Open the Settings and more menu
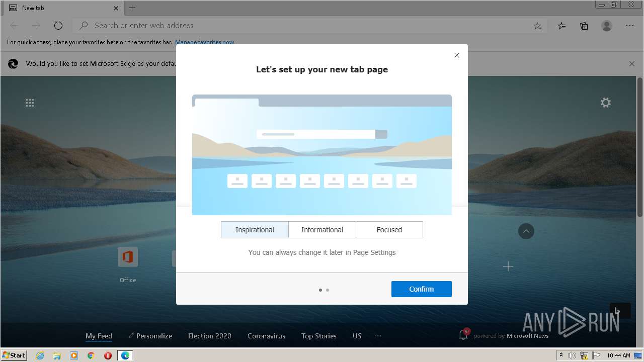Screen dimensions: 644x362 (x=630, y=26)
